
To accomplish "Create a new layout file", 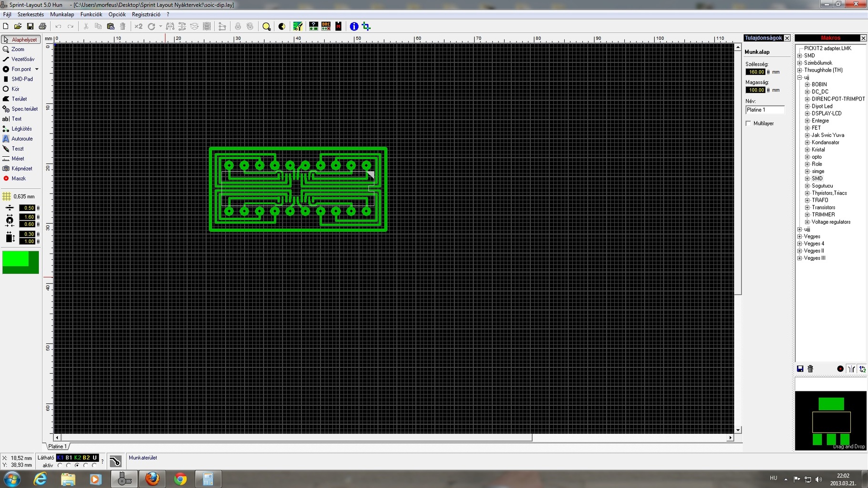I will 6,27.
